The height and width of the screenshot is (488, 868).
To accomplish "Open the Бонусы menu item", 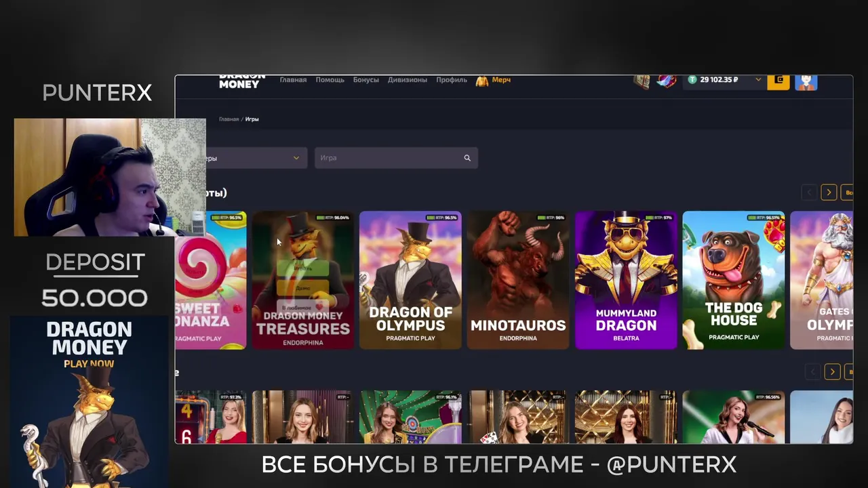I will point(366,80).
